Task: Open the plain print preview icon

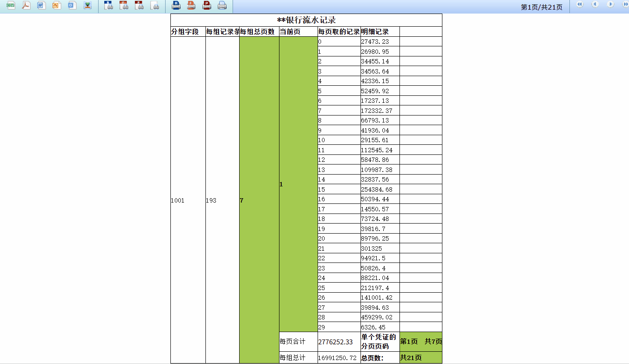Action: (x=155, y=6)
